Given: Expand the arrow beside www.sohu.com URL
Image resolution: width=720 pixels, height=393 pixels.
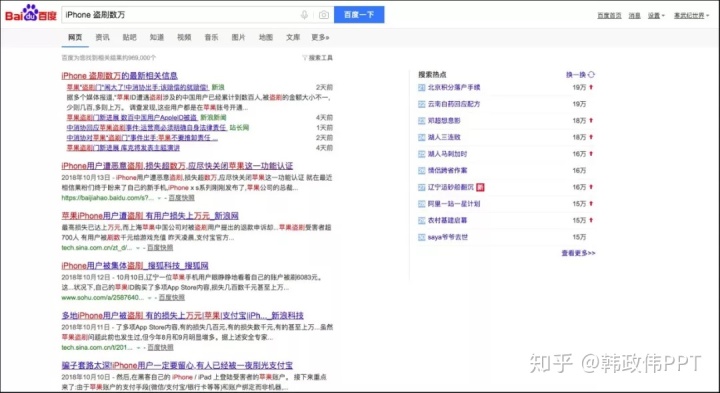Looking at the screenshot, I should coord(150,298).
